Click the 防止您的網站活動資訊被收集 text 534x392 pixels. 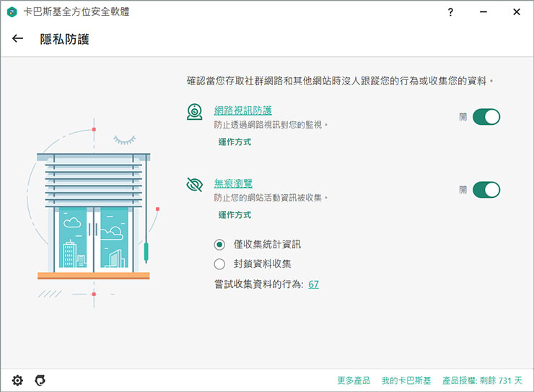271,198
